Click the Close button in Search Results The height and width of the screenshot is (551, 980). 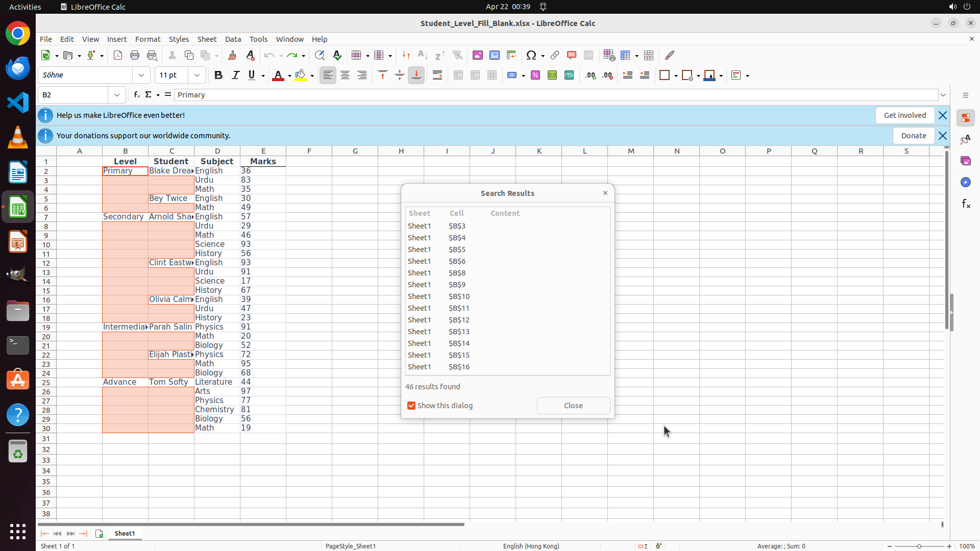click(x=573, y=406)
